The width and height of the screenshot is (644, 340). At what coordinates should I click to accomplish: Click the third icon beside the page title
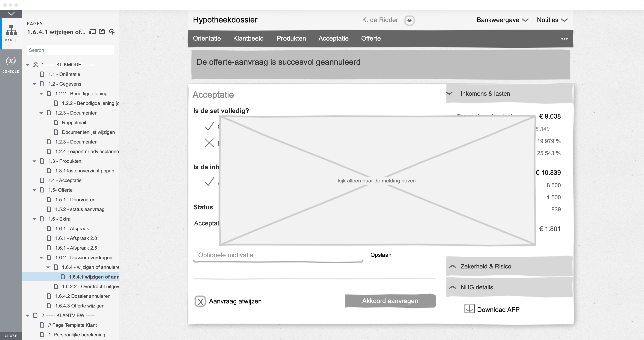click(112, 32)
